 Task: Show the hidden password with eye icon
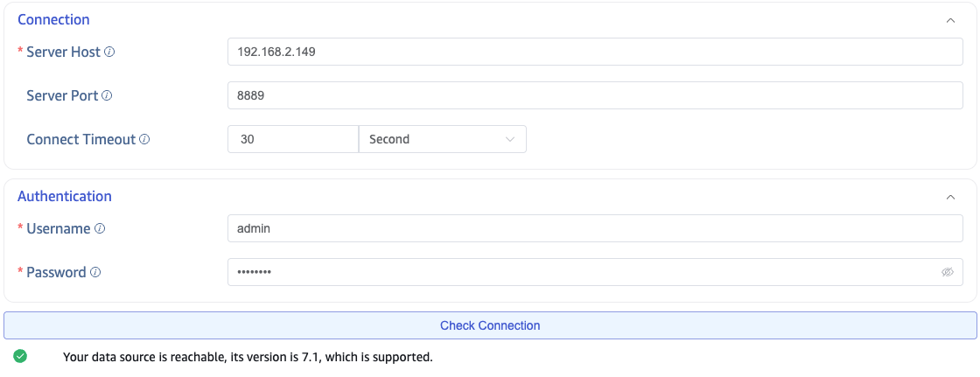[x=947, y=272]
